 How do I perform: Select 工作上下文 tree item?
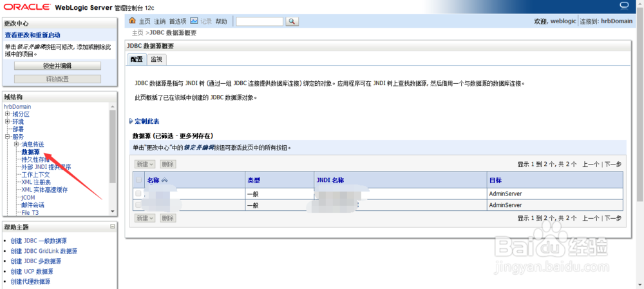(35, 175)
